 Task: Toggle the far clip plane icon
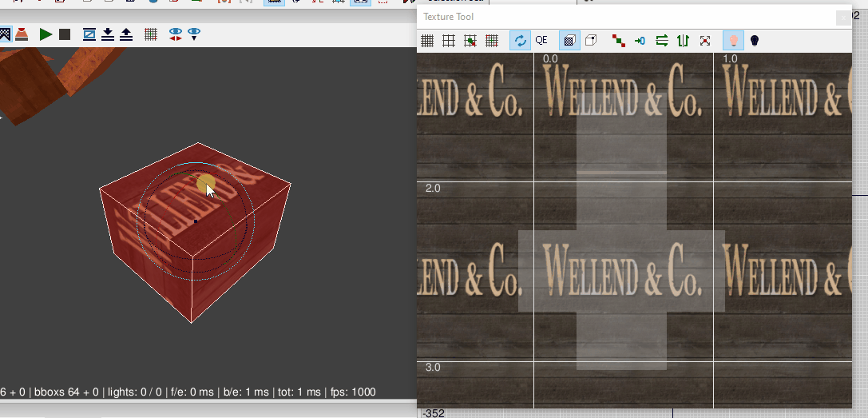[89, 34]
